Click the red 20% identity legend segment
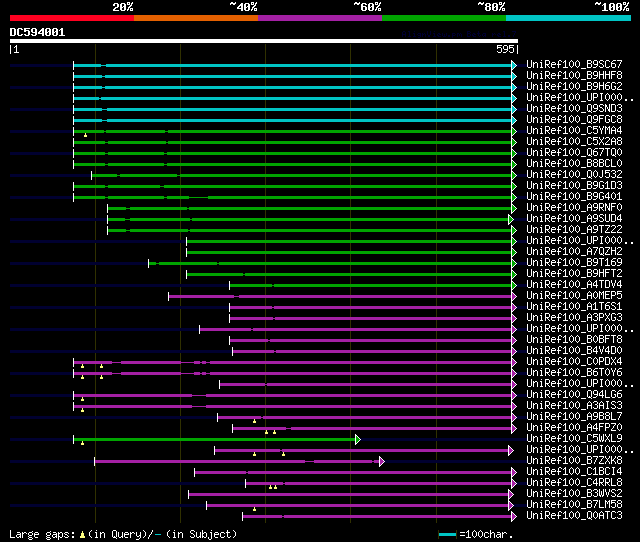This screenshot has height=542, width=640. pyautogui.click(x=72, y=18)
